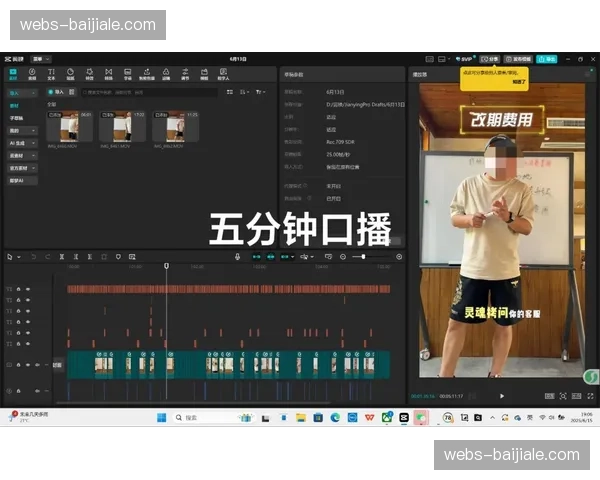Screen dimensions: 600x480
Task: Click the aspect-ratio icon below the preview
Action: coord(576,396)
